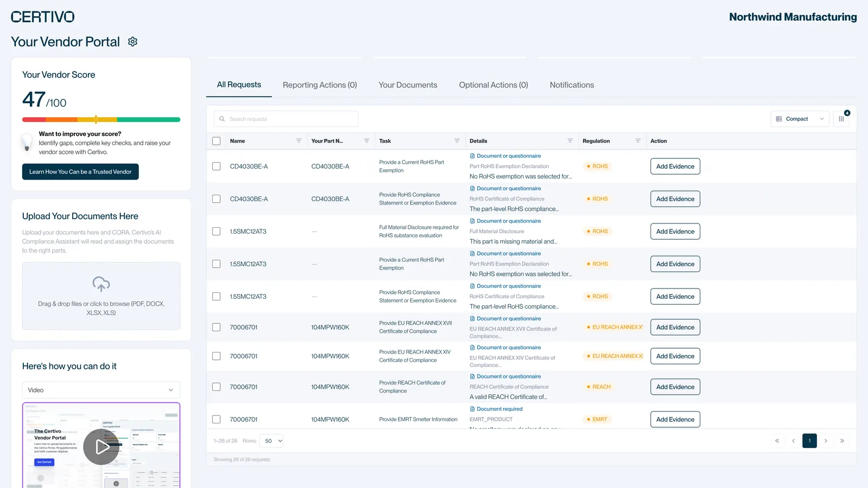Click the column settings icon with badge

(x=841, y=119)
